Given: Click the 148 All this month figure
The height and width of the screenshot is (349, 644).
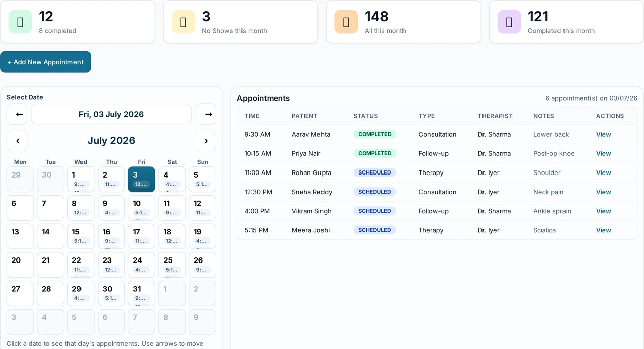Looking at the screenshot, I should (x=376, y=16).
